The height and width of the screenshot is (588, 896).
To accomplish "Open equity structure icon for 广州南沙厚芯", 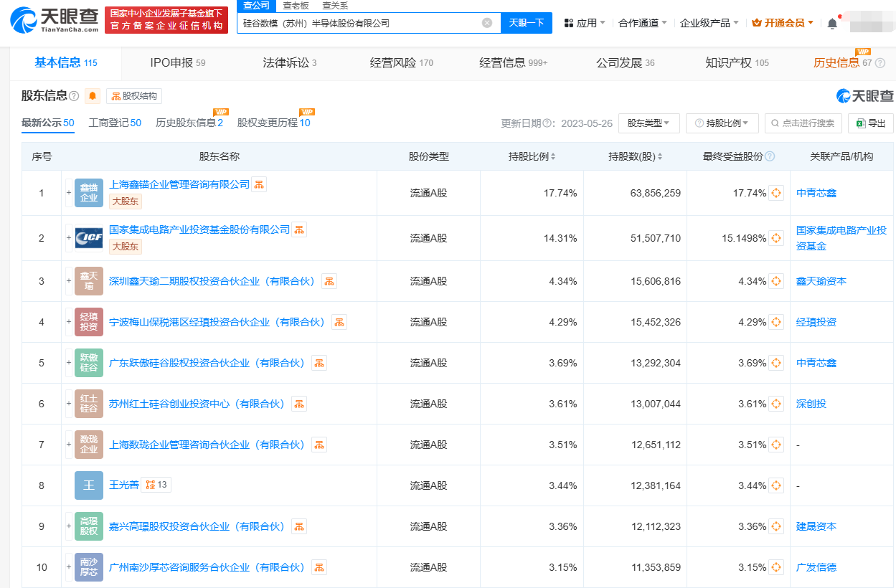I will click(319, 567).
